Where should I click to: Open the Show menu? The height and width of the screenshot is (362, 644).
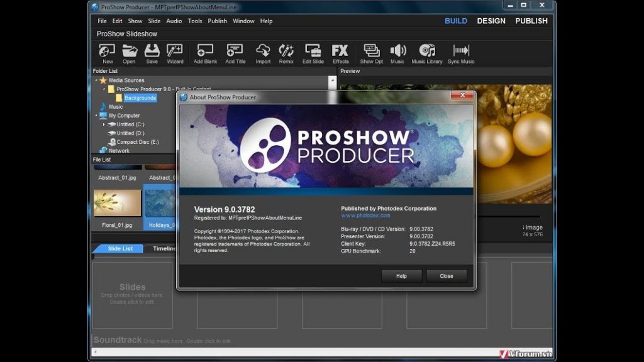135,21
